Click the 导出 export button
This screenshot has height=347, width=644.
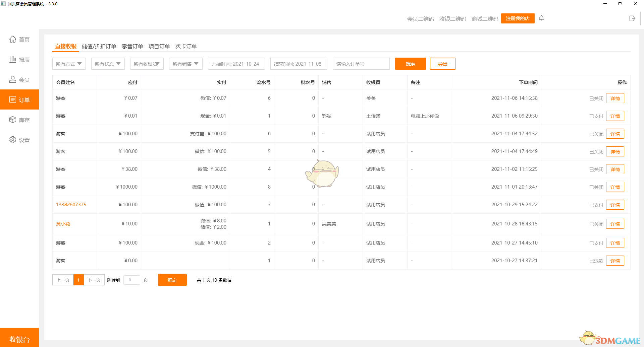[x=442, y=63]
